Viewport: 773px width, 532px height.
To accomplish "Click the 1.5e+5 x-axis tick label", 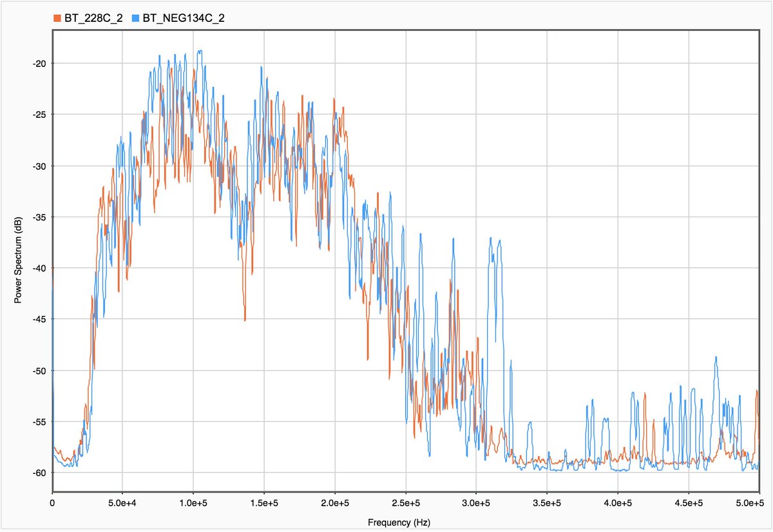I will click(x=264, y=502).
